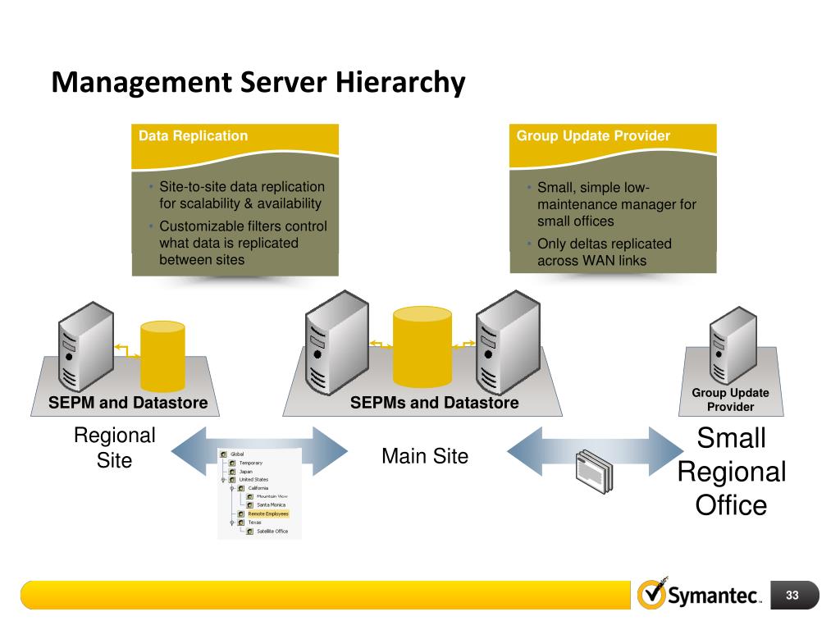Click the 'SEPMs and Datastore' label
This screenshot has height=630, width=840.
point(435,402)
